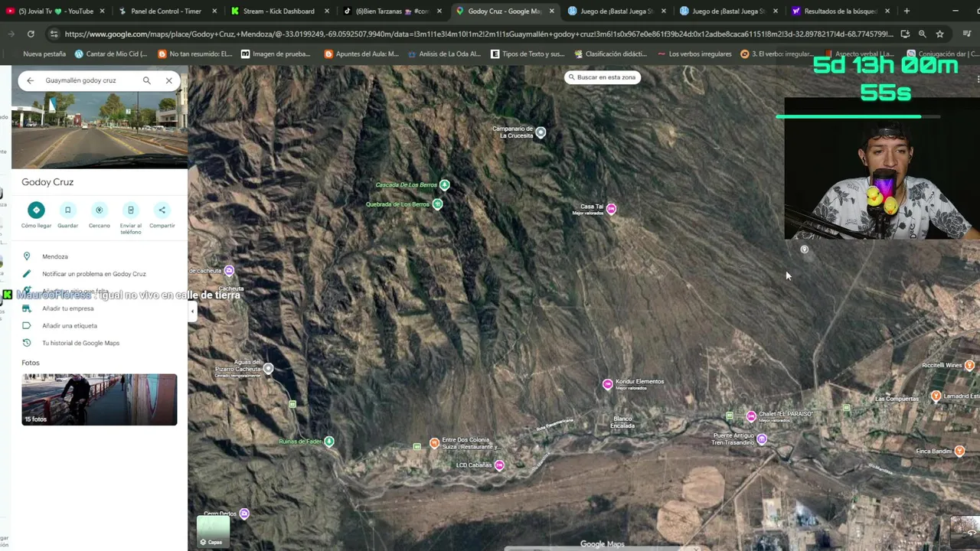This screenshot has width=980, height=551.
Task: Bookmark the page with the star icon
Action: (939, 34)
